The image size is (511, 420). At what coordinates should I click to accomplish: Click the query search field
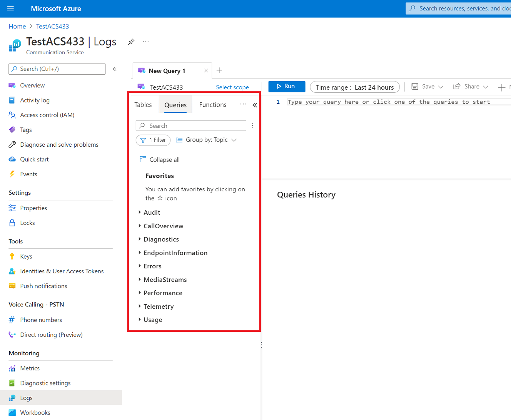pos(190,125)
